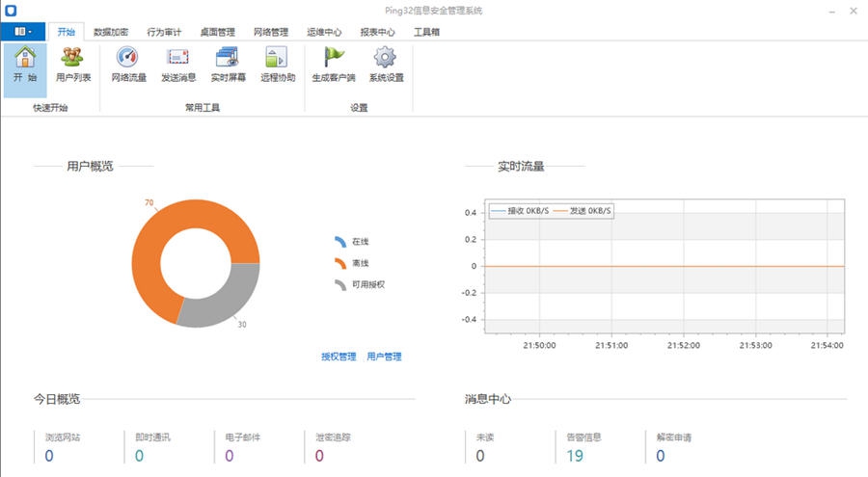Click the 发送消息 send message icon
868x477 pixels.
tap(178, 64)
